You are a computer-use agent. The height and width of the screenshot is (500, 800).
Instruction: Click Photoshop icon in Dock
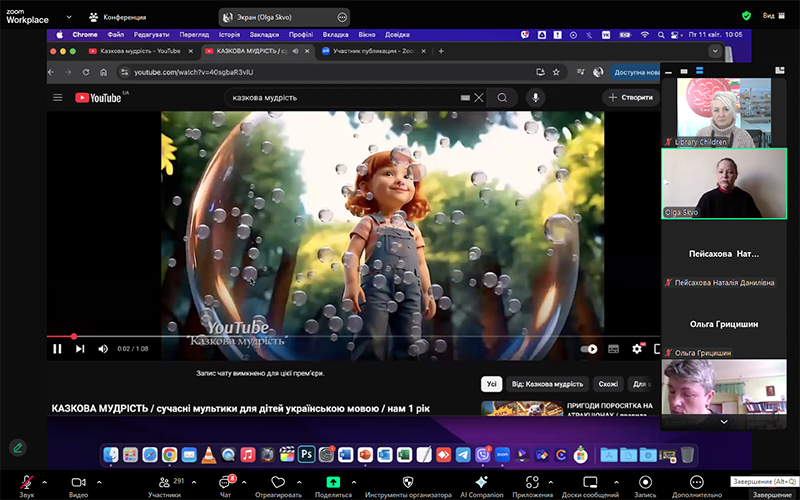coord(307,454)
